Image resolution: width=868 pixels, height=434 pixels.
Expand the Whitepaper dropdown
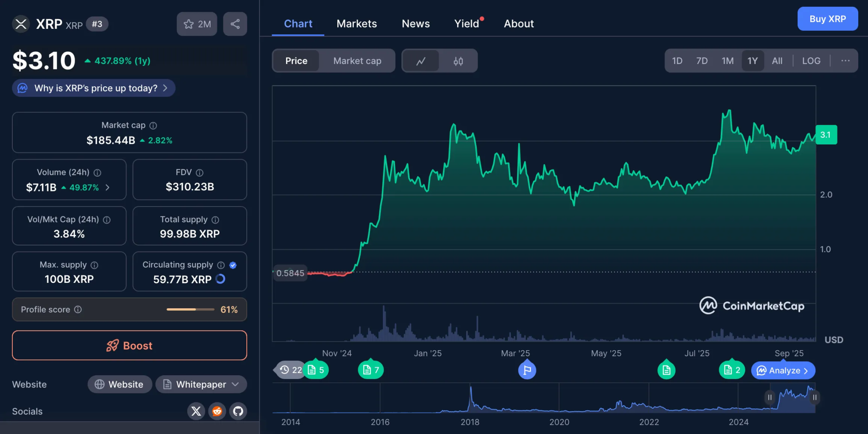pyautogui.click(x=201, y=384)
